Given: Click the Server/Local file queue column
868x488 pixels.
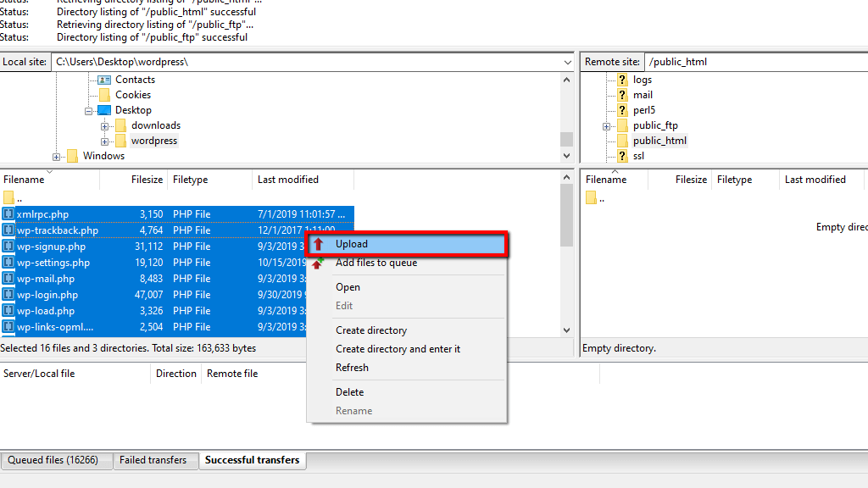Looking at the screenshot, I should pos(75,374).
